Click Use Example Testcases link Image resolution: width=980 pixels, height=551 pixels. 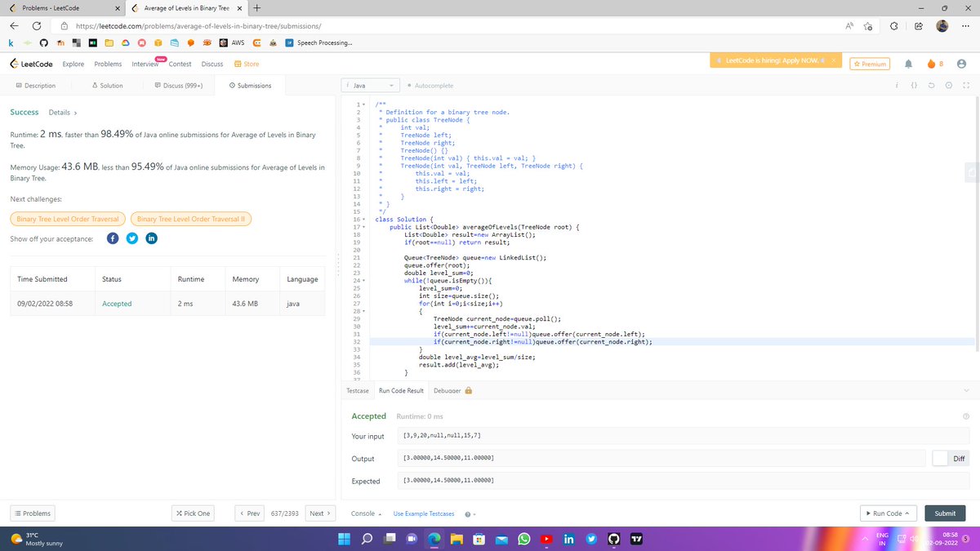423,513
